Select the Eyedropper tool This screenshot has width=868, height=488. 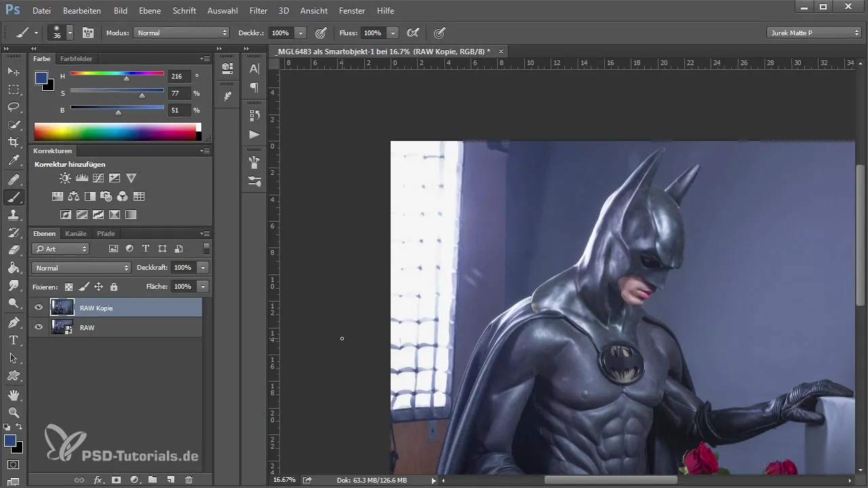click(x=14, y=161)
